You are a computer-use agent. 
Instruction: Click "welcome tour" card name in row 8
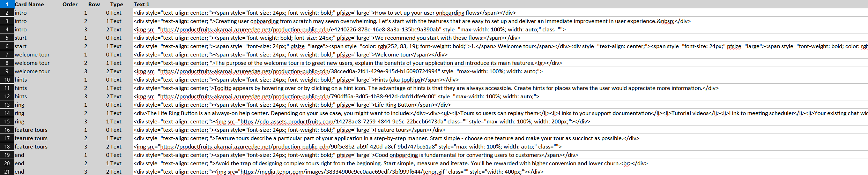[32, 63]
